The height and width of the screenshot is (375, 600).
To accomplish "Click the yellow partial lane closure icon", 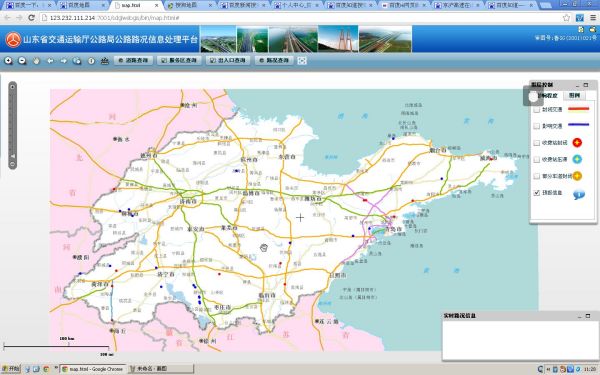I will 577,176.
